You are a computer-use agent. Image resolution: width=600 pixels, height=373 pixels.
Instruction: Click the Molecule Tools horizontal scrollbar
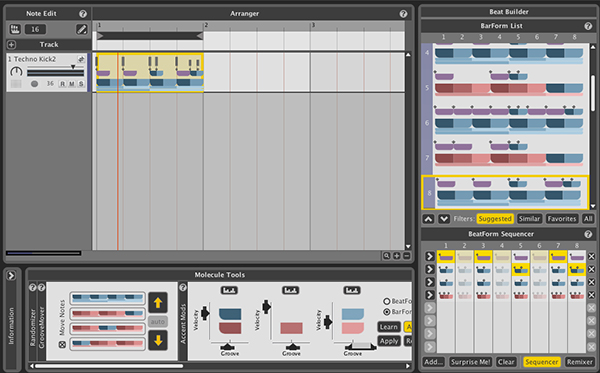[x=109, y=366]
